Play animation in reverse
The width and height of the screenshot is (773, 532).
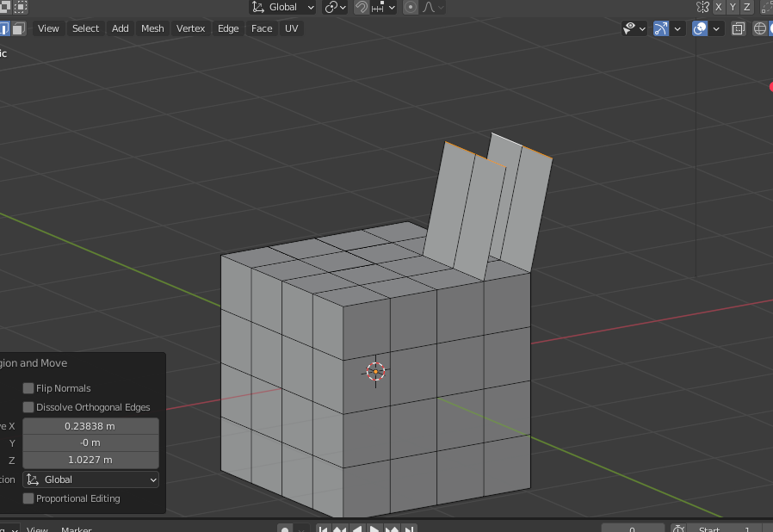357,529
